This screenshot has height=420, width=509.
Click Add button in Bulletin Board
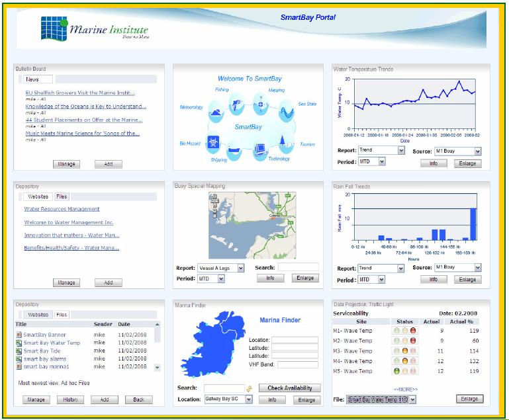[109, 164]
